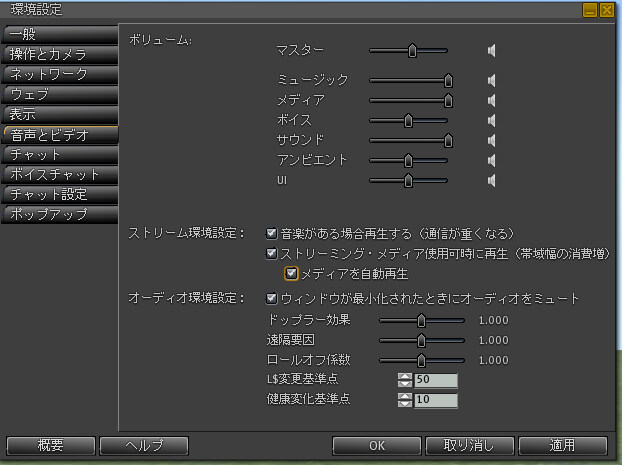
Task: Decrease 健康変化基準点 with down arrow
Action: (x=405, y=403)
